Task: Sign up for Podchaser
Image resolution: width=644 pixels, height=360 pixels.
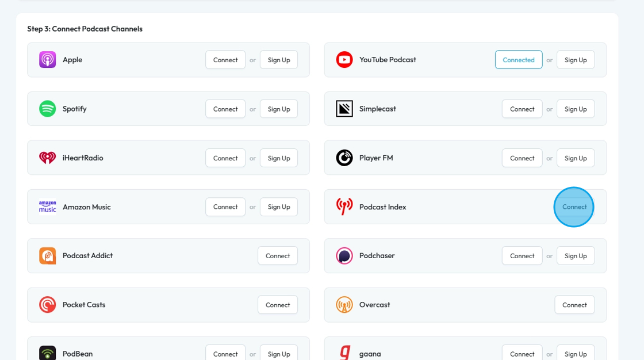Action: [576, 255]
